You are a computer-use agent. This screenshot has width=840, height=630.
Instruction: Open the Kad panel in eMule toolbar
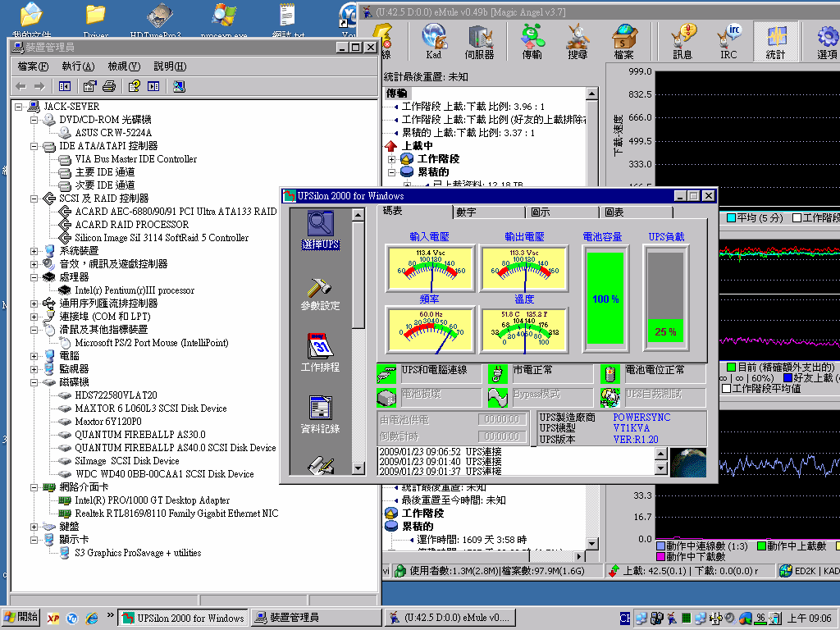434,41
